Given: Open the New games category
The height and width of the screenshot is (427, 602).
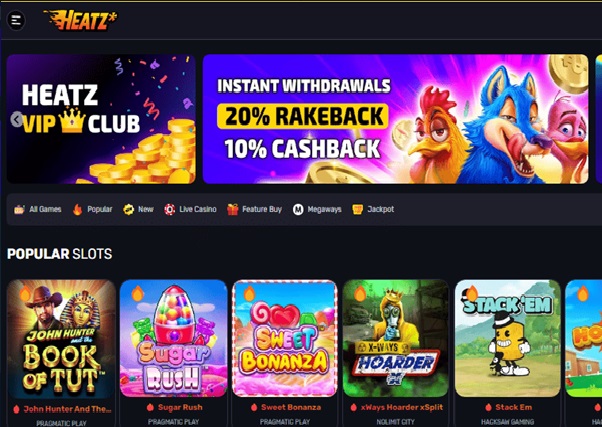Looking at the screenshot, I should click(x=138, y=209).
